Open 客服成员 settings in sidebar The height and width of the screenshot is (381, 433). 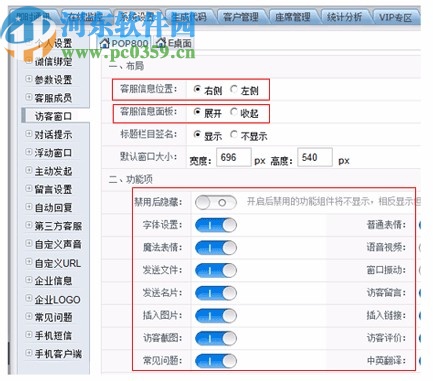pos(53,98)
